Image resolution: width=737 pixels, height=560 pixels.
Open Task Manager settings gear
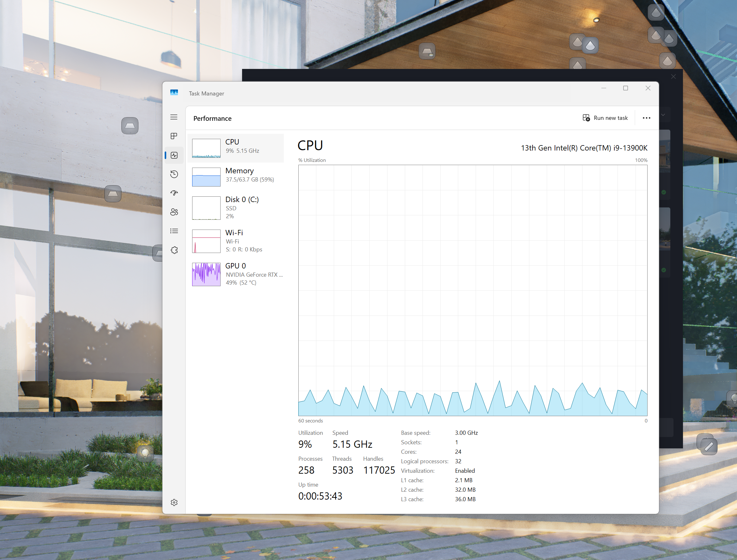point(174,502)
